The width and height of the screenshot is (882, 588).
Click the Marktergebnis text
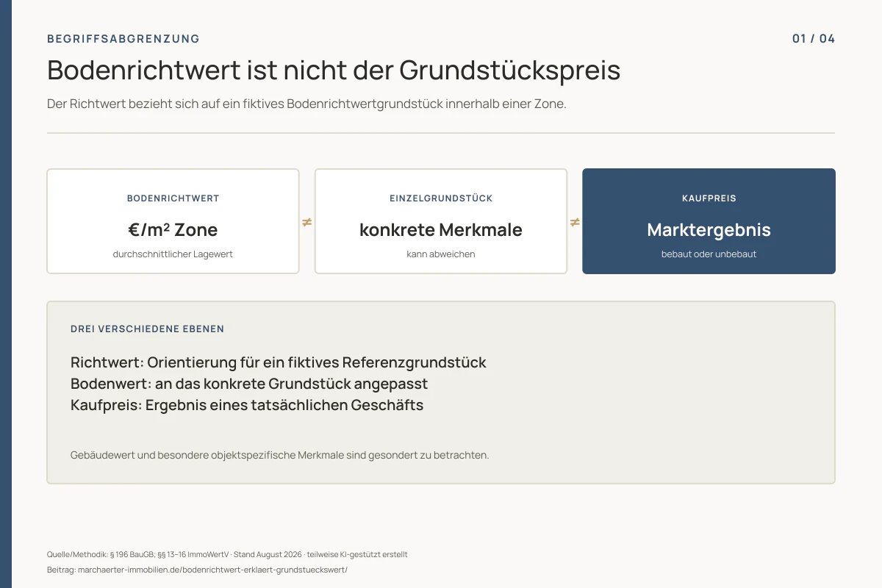[709, 230]
